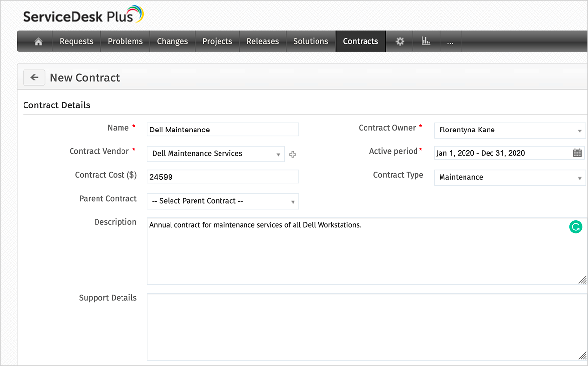Click the contract Name input field
588x366 pixels.
pyautogui.click(x=223, y=130)
